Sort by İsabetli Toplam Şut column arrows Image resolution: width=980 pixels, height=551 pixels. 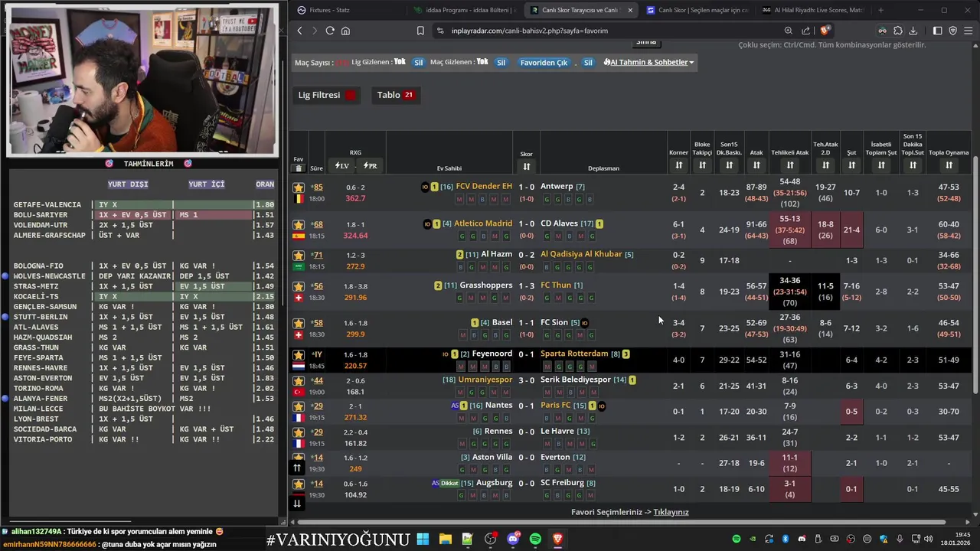pyautogui.click(x=881, y=165)
